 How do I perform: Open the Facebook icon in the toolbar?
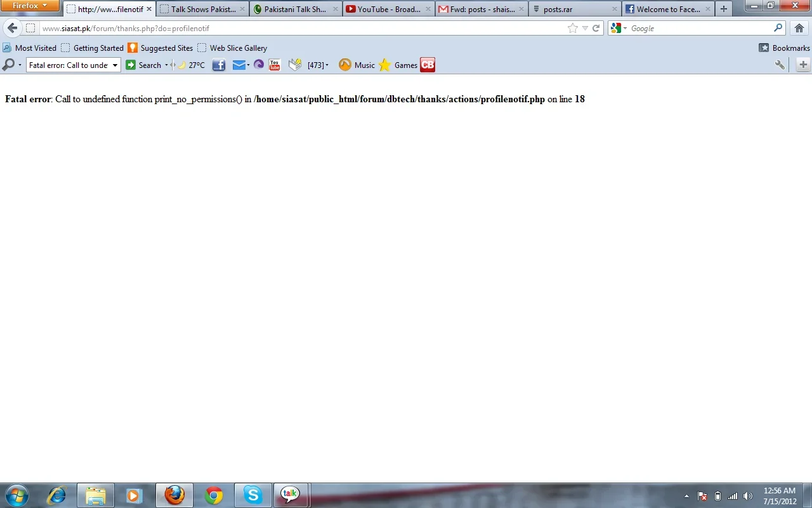pyautogui.click(x=219, y=65)
